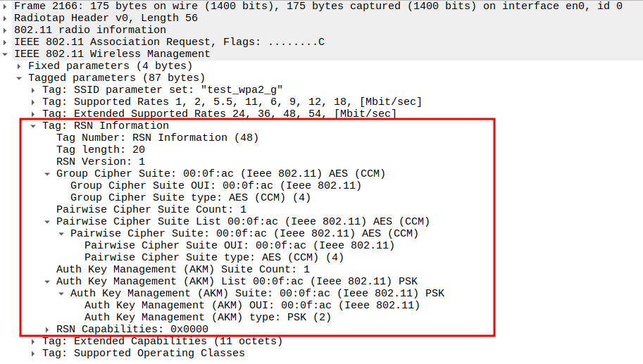This screenshot has width=643, height=364.
Task: Collapse the Auth Key Management List node
Action: [48, 281]
